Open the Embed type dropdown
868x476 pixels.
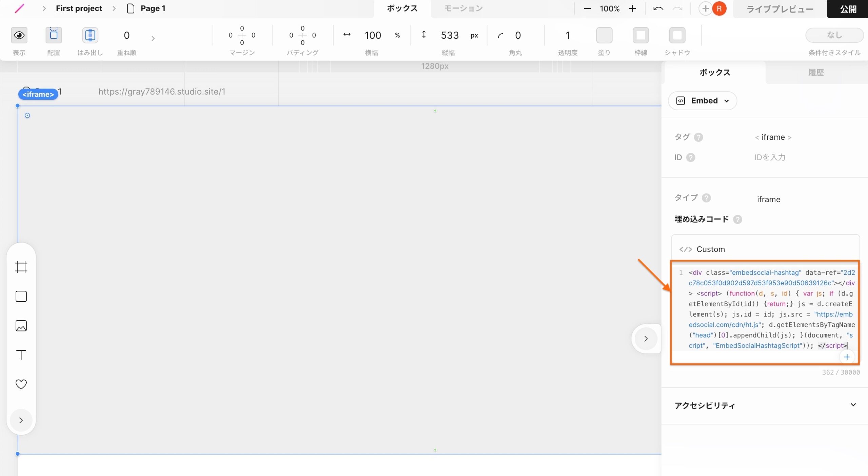[702, 101]
